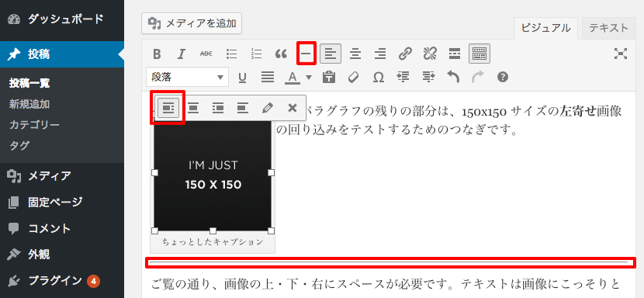Apply the text color A button
644x298 pixels.
click(293, 77)
